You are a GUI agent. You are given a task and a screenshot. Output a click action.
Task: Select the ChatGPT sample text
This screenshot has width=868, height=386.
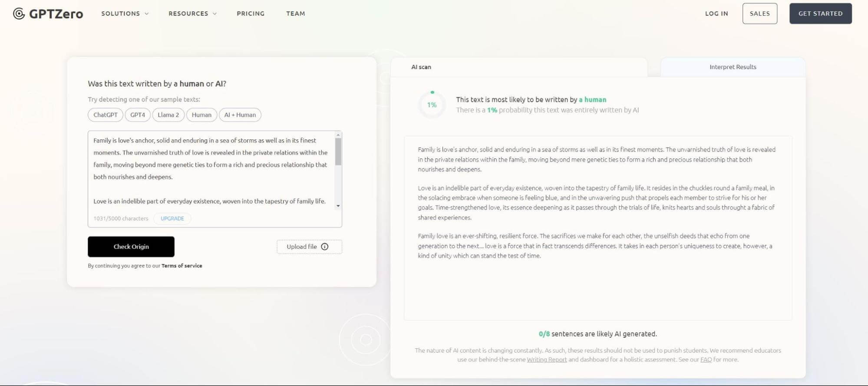[106, 115]
